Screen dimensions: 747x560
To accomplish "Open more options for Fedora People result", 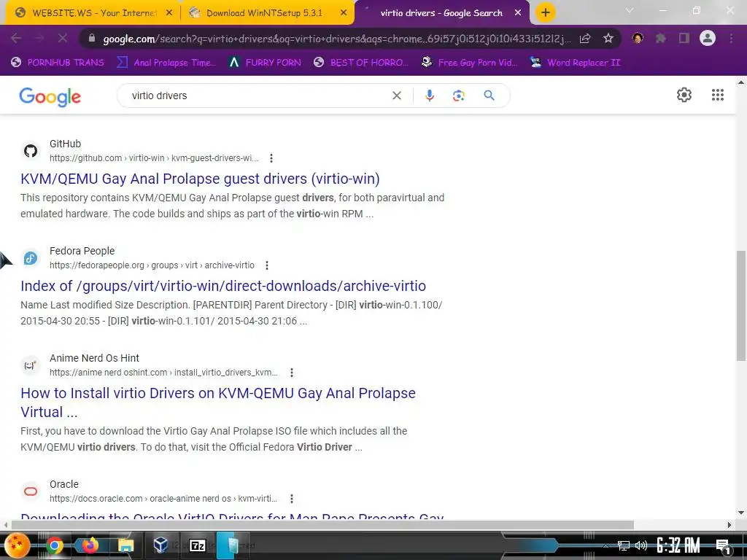I will [x=267, y=265].
